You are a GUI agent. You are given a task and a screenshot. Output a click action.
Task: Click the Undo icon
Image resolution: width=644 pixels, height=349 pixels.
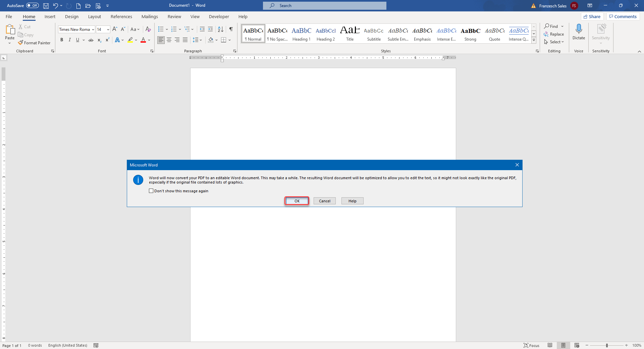point(55,6)
